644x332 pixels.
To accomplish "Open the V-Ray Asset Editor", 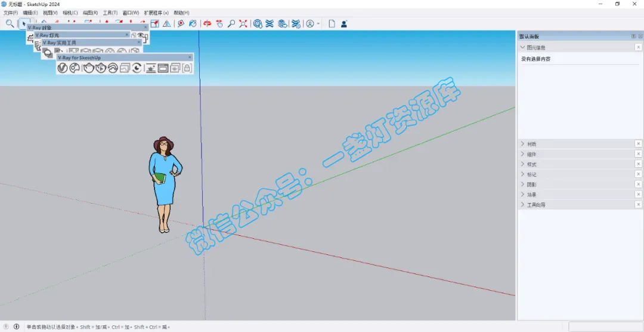I will tap(63, 68).
